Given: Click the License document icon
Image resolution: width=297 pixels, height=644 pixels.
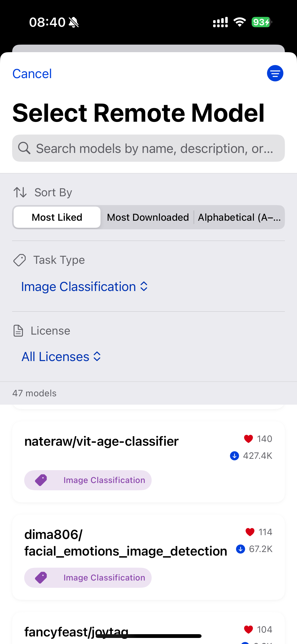Looking at the screenshot, I should coord(18,331).
